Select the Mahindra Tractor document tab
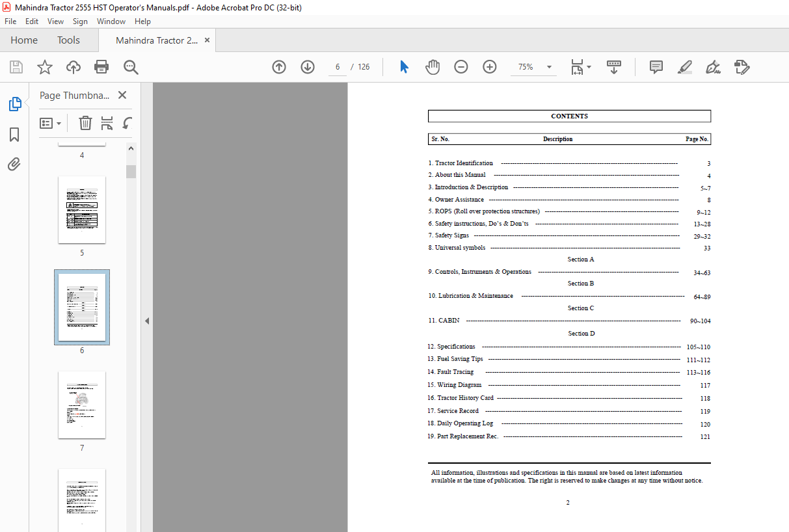 pyautogui.click(x=157, y=40)
